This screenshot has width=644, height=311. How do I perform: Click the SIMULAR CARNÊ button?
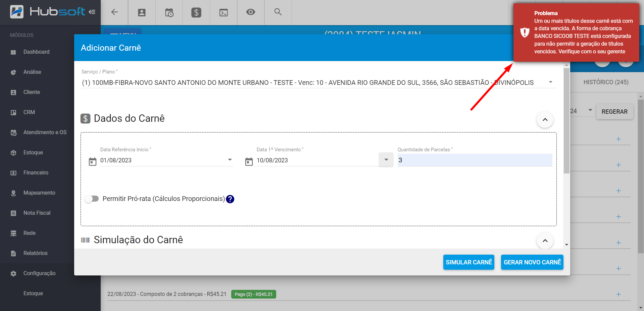click(x=469, y=262)
